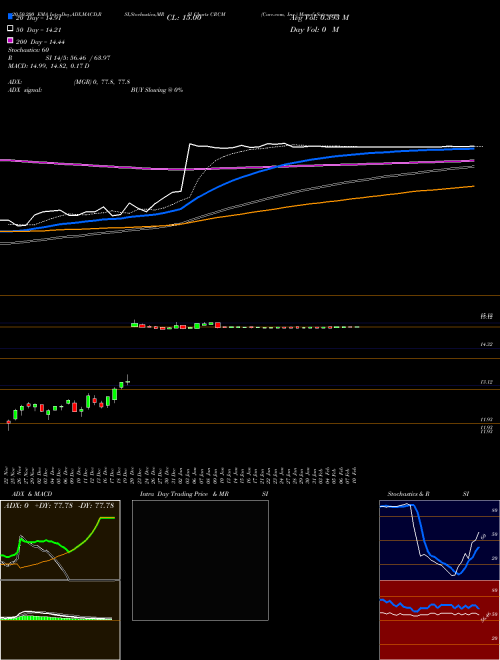Click the 'SI 14/3: 36.46 / 63.97' readout

click(78, 58)
